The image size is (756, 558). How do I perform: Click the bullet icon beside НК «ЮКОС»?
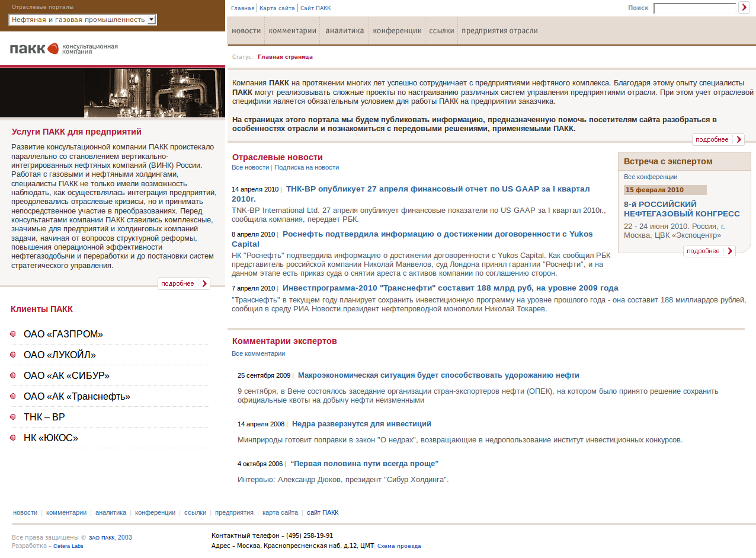tap(13, 438)
